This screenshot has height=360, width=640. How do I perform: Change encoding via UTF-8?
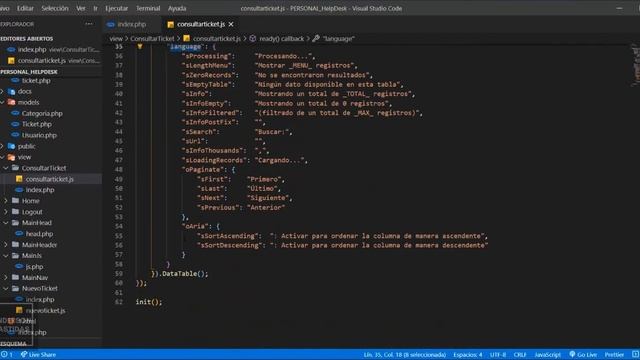point(498,355)
